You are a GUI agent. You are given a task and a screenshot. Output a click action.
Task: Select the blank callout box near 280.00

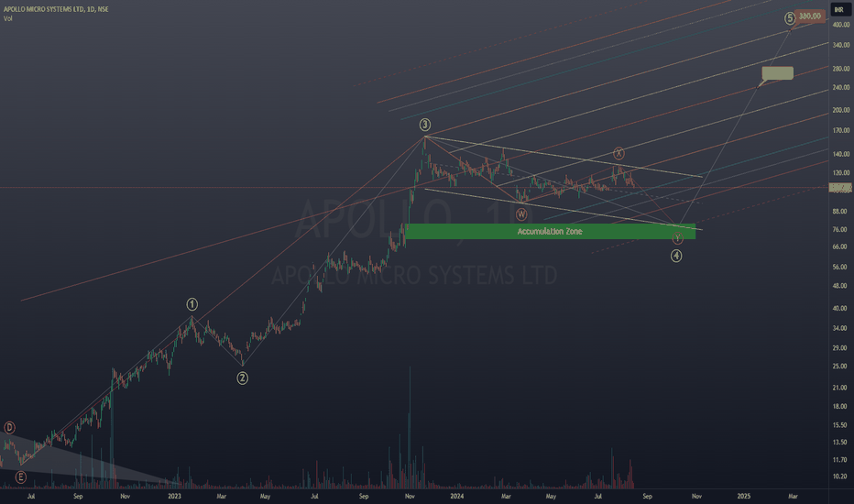click(x=777, y=73)
